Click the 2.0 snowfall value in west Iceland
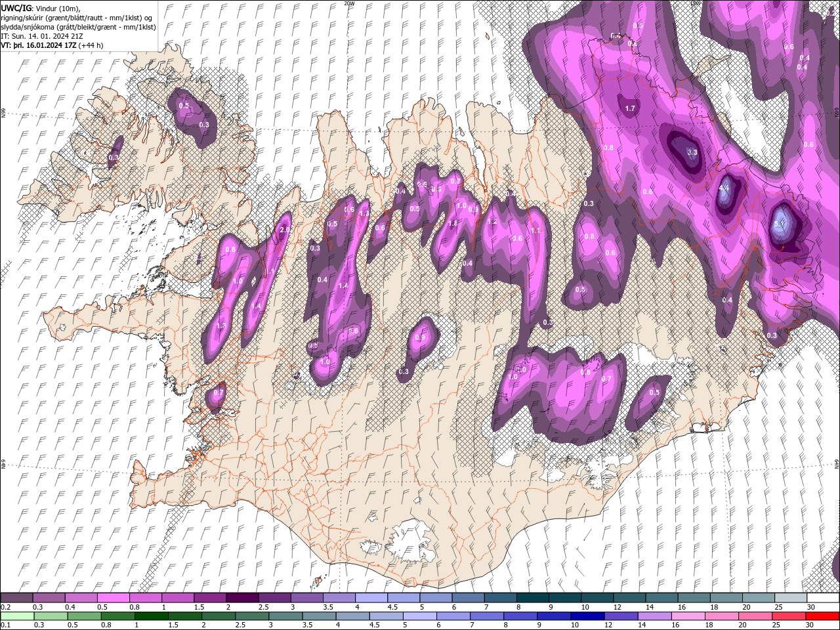Viewport: 840px width, 630px height. point(284,231)
